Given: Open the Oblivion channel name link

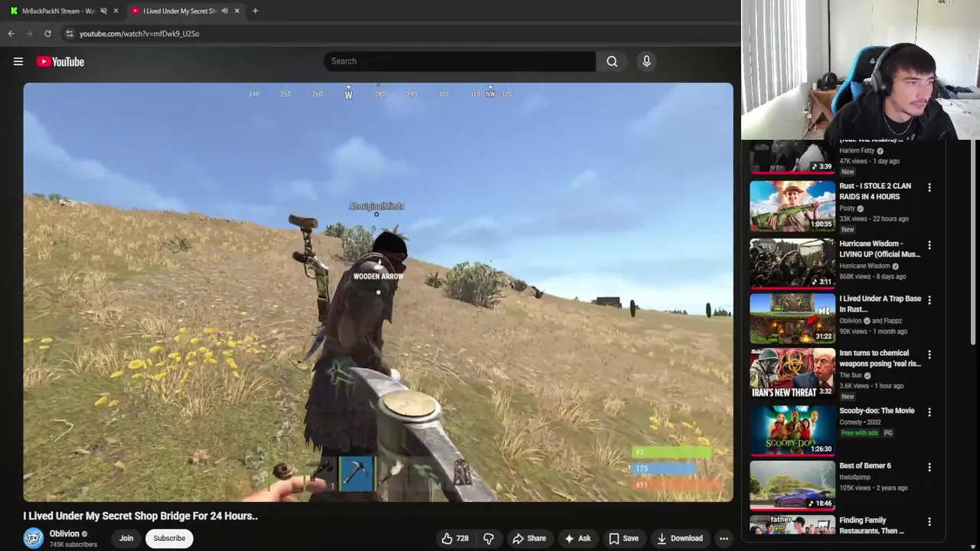Looking at the screenshot, I should pyautogui.click(x=64, y=533).
